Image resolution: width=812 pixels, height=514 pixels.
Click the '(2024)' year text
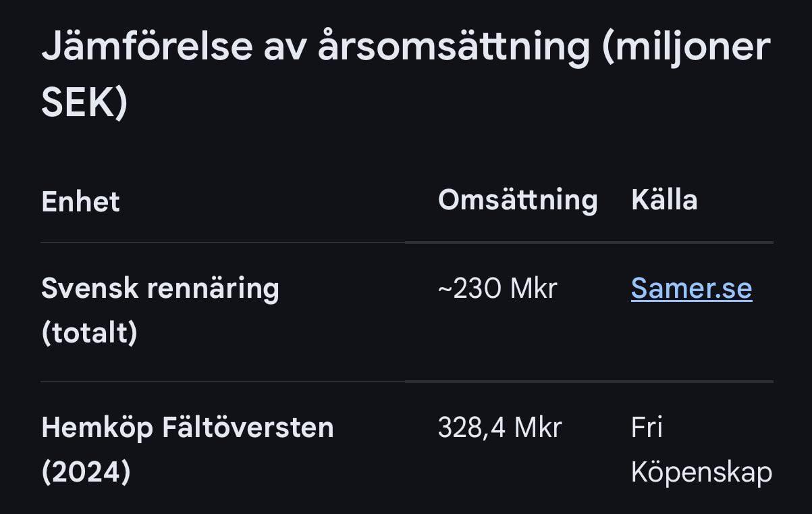pyautogui.click(x=86, y=472)
